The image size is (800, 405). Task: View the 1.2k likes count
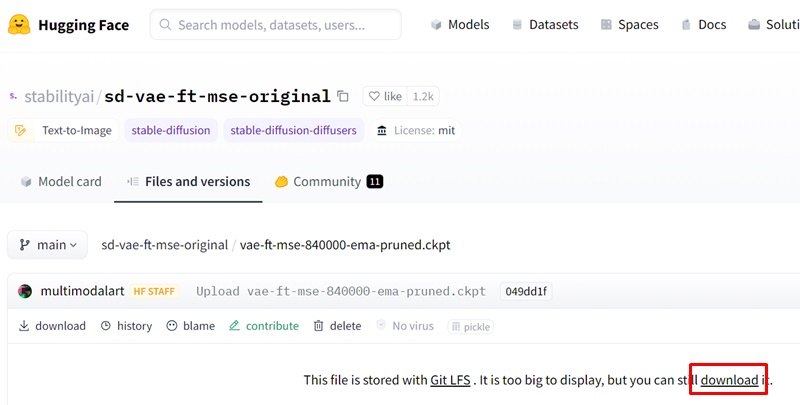coord(423,96)
